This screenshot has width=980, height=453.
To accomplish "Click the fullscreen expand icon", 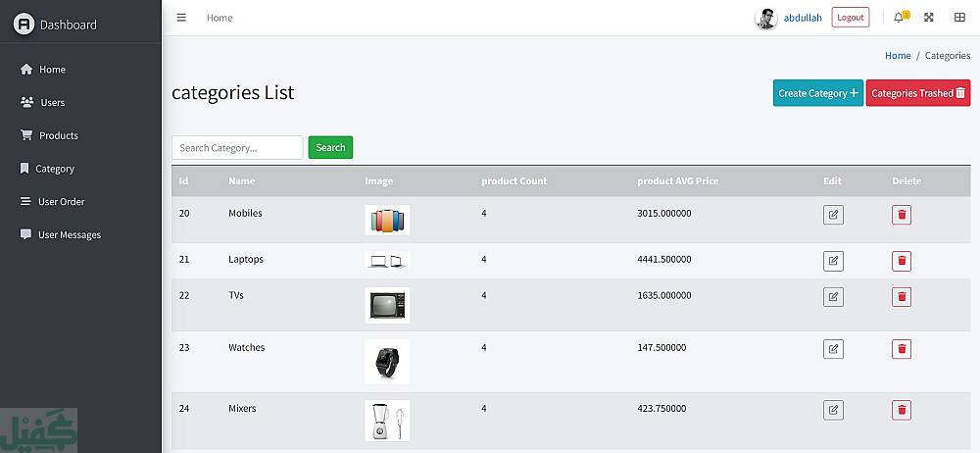I will 929,18.
